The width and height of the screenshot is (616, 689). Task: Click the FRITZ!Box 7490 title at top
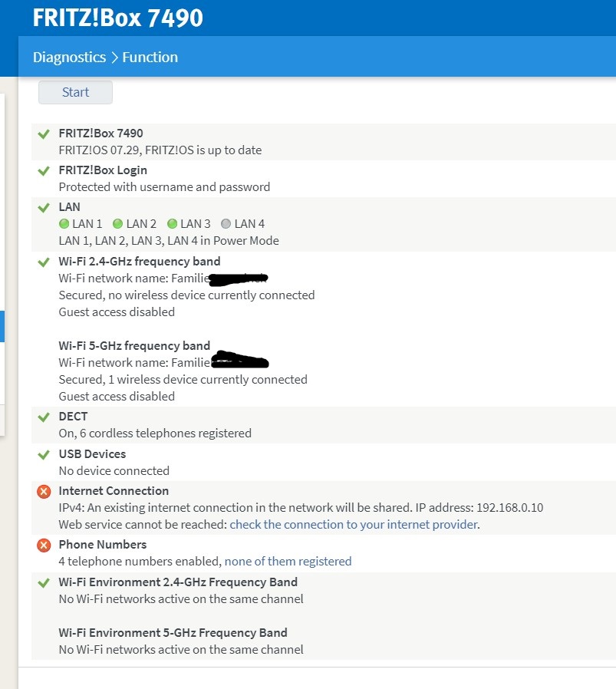(117, 18)
